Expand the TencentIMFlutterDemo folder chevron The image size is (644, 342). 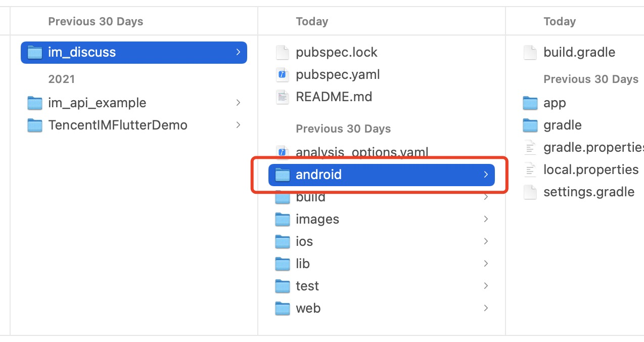[x=238, y=125]
